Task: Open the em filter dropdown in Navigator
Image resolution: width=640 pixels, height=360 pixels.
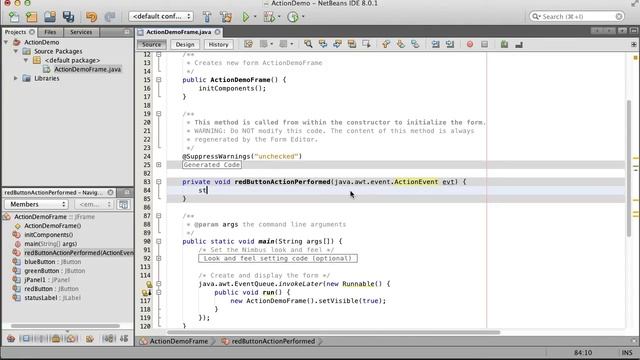Action: (94, 204)
